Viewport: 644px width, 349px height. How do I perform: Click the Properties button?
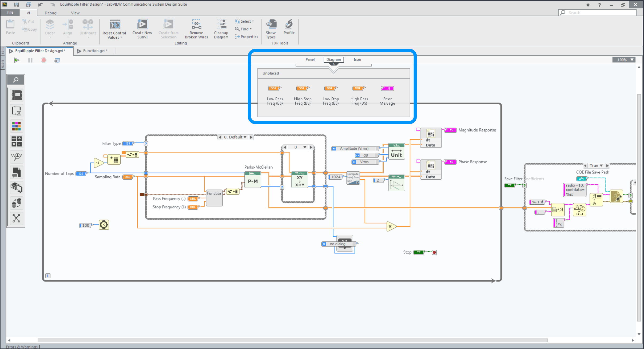(x=247, y=37)
